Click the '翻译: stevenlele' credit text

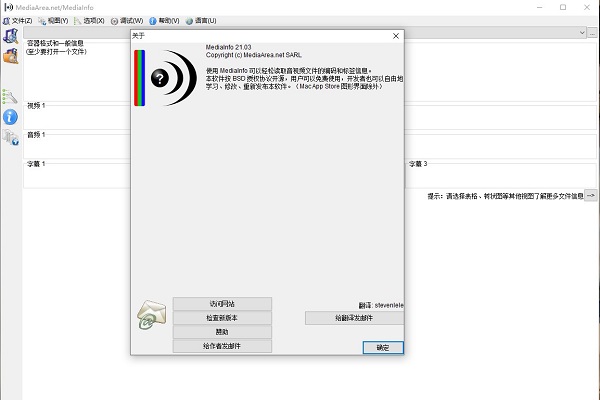[x=381, y=305]
